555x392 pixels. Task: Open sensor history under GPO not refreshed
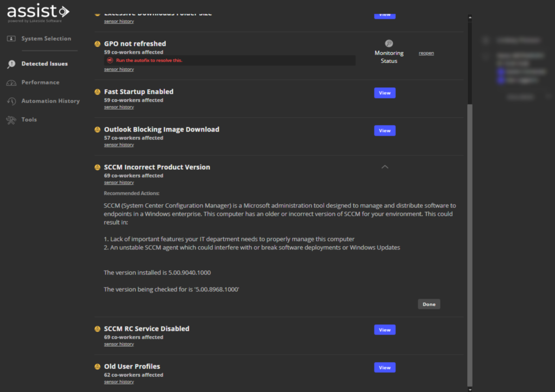tap(119, 69)
